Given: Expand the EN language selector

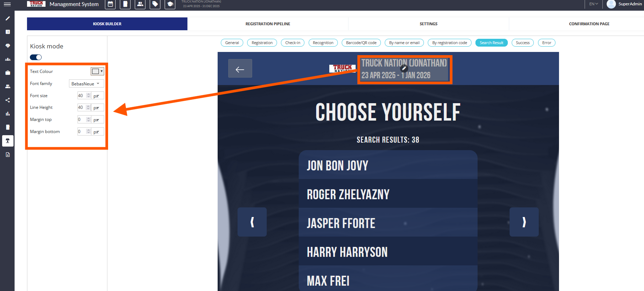Looking at the screenshot, I should coord(594,4).
